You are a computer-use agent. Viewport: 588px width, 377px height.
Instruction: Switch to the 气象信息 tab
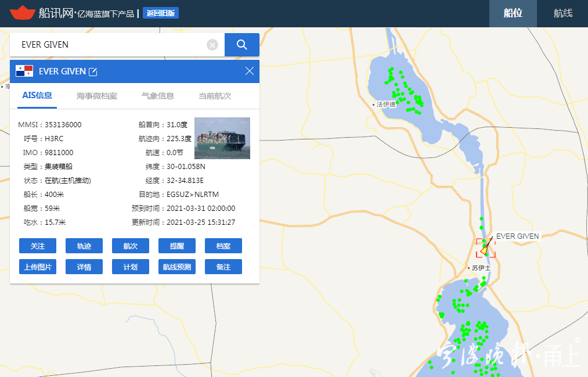[x=158, y=96]
